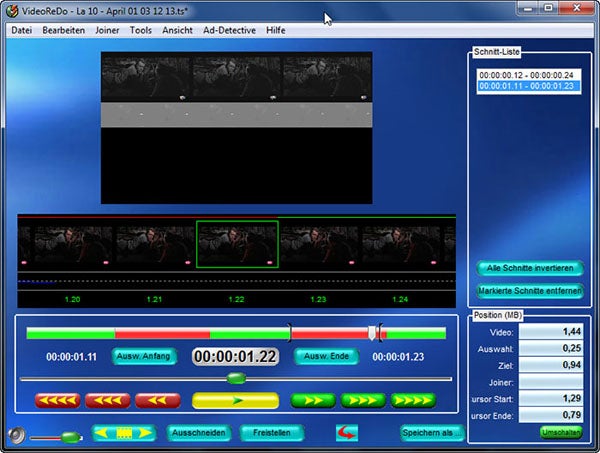Click the green jog slider knob
The width and height of the screenshot is (600, 453).
pyautogui.click(x=236, y=379)
